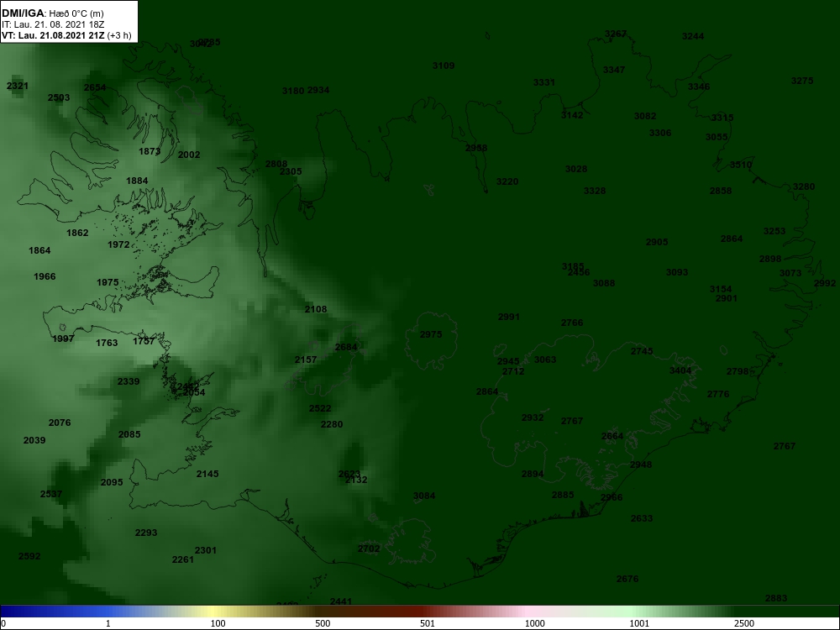This screenshot has width=840, height=630.
Task: Click the header title 'DMI/IGA: Hæð 0°C (m)'
Action: pyautogui.click(x=52, y=13)
